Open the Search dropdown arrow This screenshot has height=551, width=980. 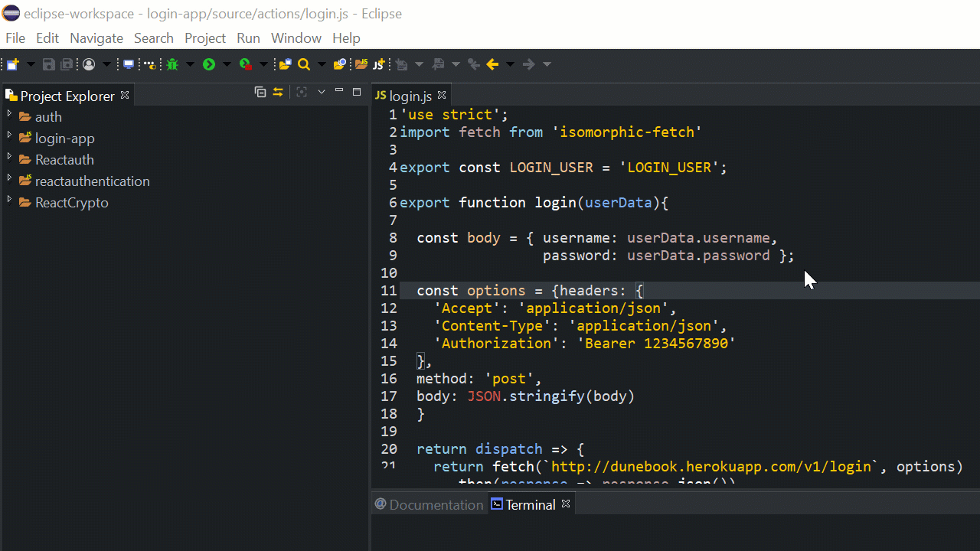322,64
